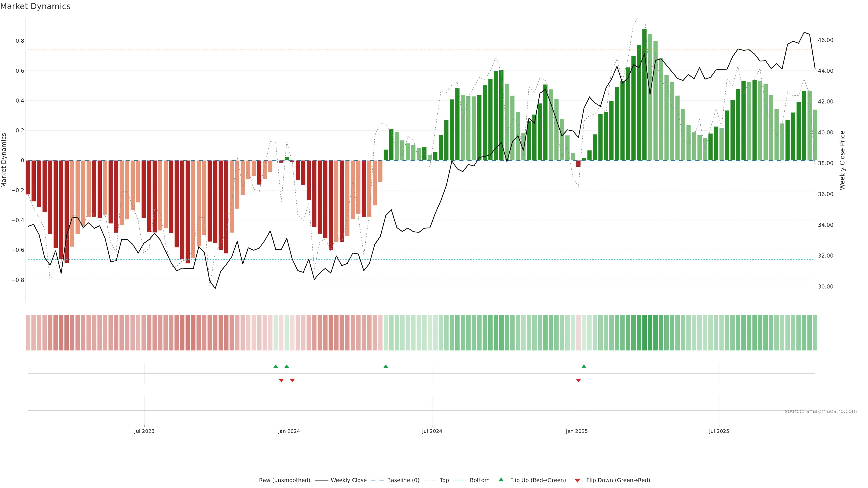This screenshot has height=488, width=868.
Task: Click the Jul 2024 x-axis label
Action: (432, 431)
